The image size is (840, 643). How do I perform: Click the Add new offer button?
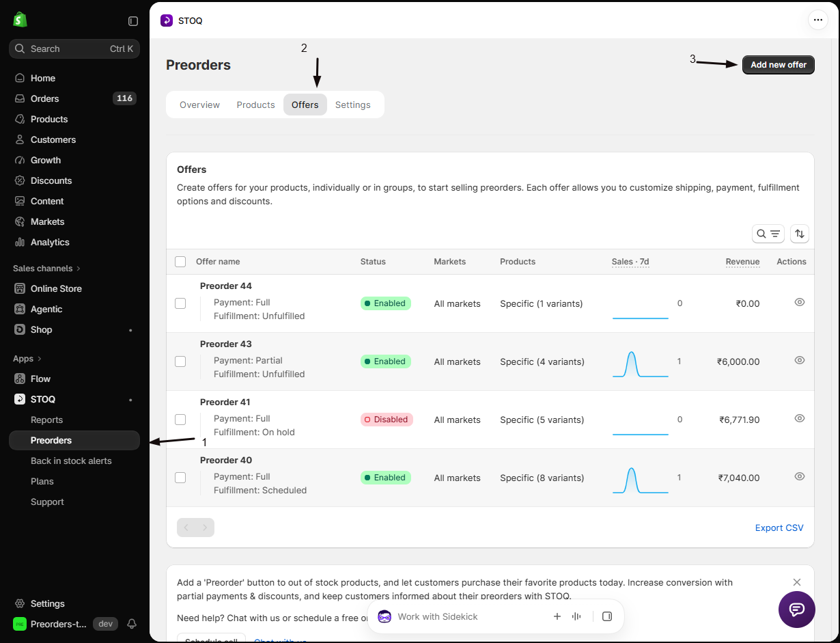[x=779, y=65]
